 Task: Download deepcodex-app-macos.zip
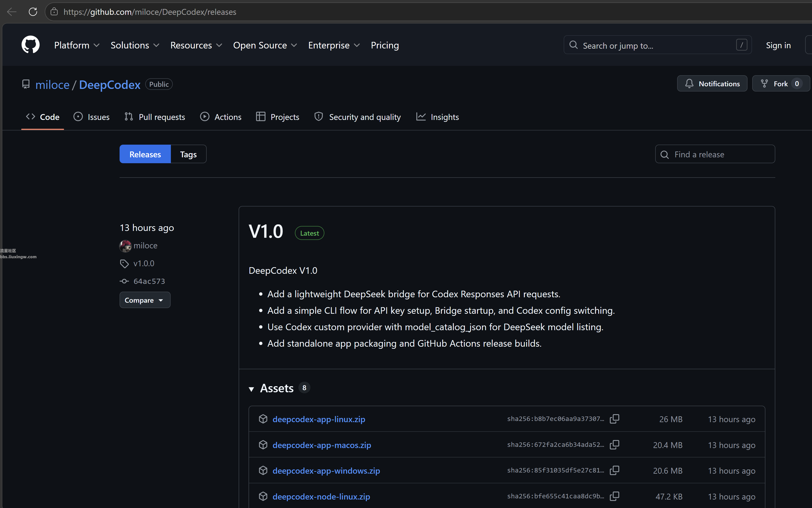pos(322,445)
